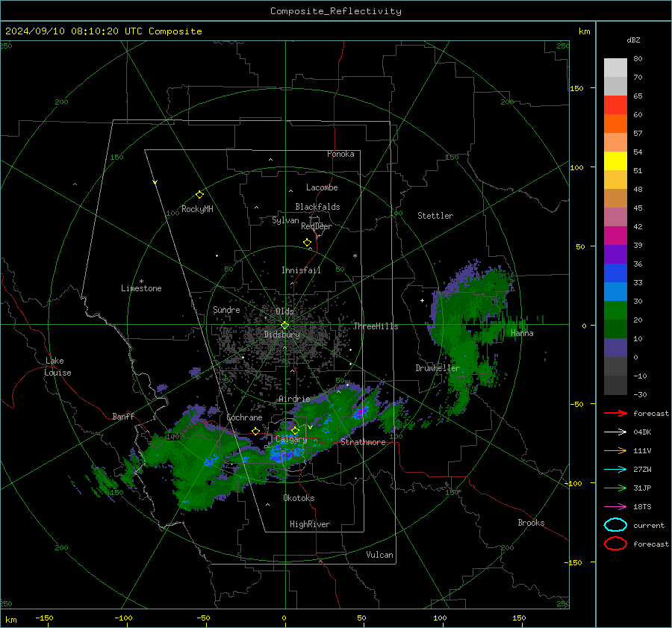Screen dimensions: 672x628
Task: Click the Drumheller city label
Action: (x=438, y=368)
